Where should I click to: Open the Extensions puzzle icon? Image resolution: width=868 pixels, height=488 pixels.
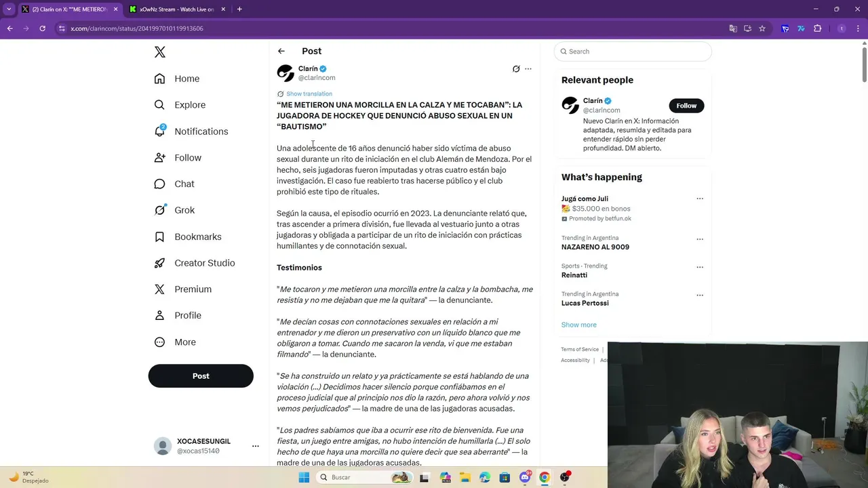click(817, 28)
